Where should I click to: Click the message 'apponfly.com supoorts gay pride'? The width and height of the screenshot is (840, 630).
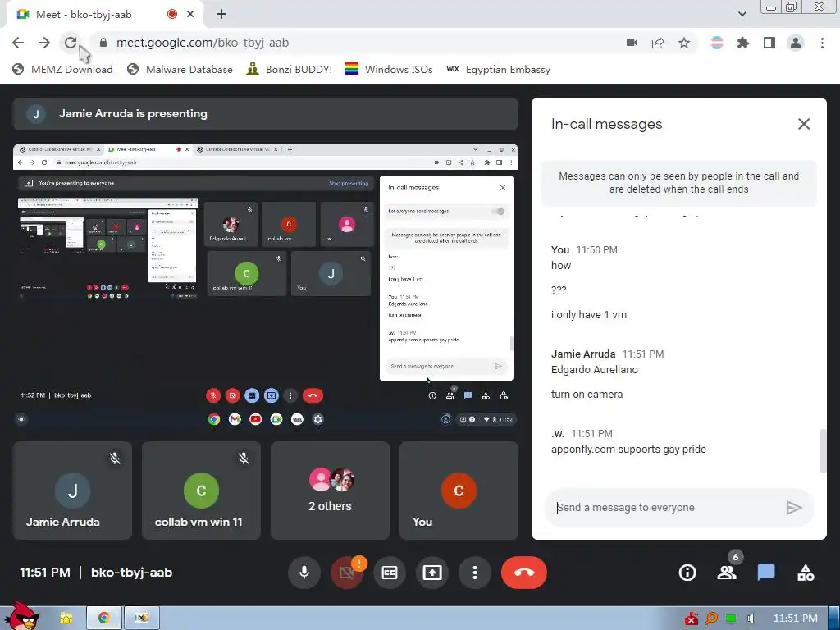(628, 450)
